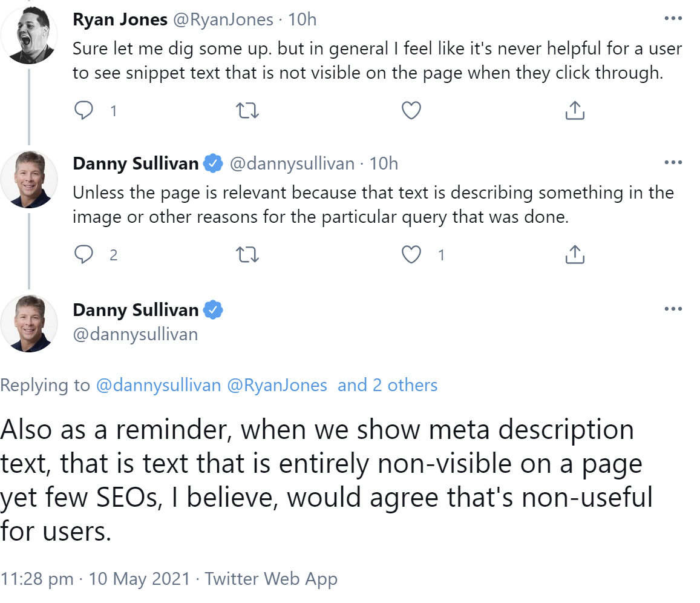Open more options on Ryan Jones's tweet

coord(673,19)
